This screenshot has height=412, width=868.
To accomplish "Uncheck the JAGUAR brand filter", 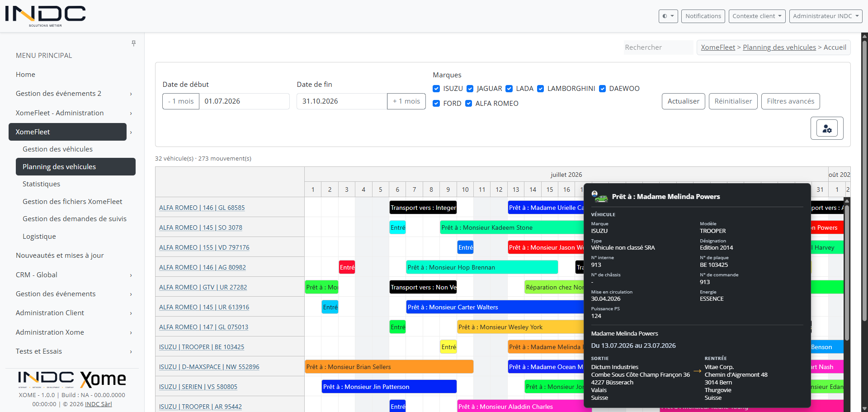I will tap(470, 89).
